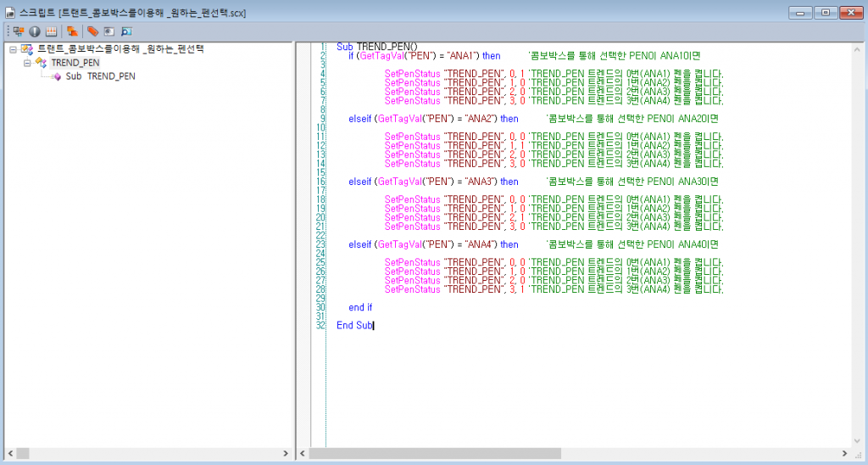Collapse the TREND_PEN tree node
Viewport: 868px width, 465px height.
pyautogui.click(x=26, y=63)
